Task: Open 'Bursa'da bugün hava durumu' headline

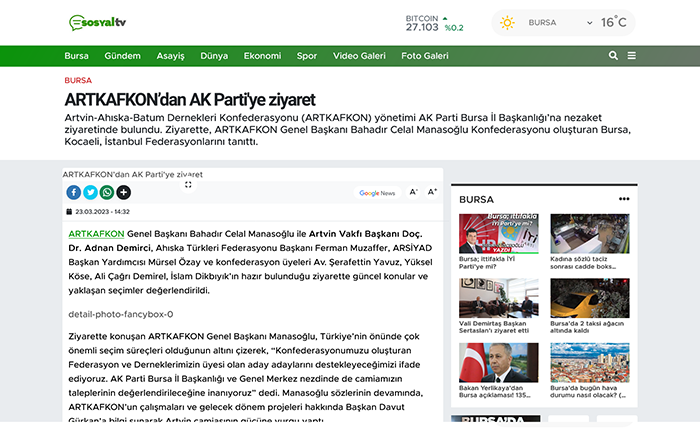Action: (x=588, y=392)
